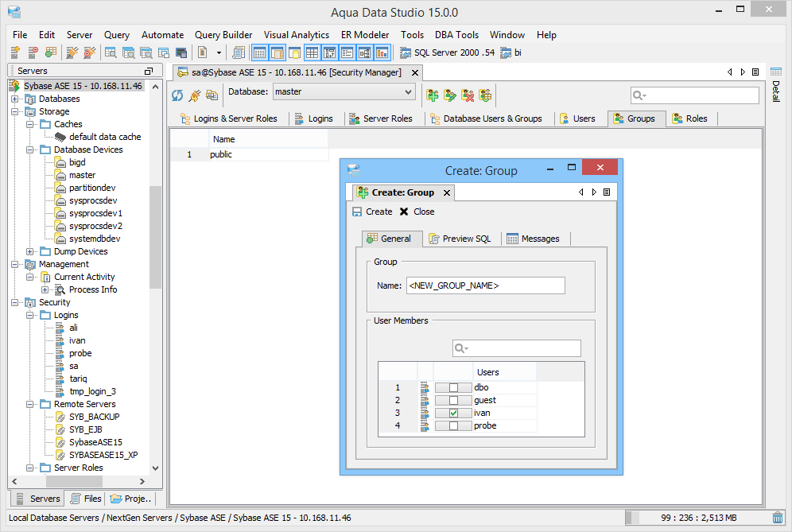The width and height of the screenshot is (792, 532).
Task: Open the Query Builder menu
Action: [x=223, y=35]
